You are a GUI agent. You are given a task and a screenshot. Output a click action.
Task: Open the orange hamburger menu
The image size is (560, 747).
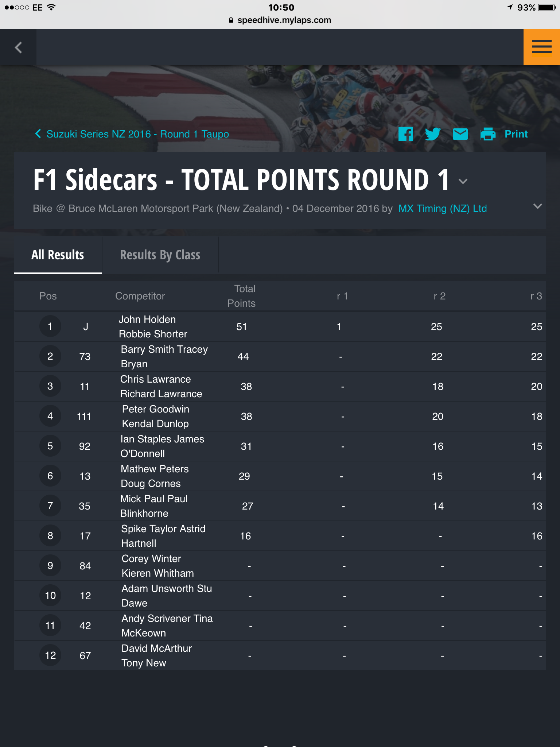click(541, 47)
